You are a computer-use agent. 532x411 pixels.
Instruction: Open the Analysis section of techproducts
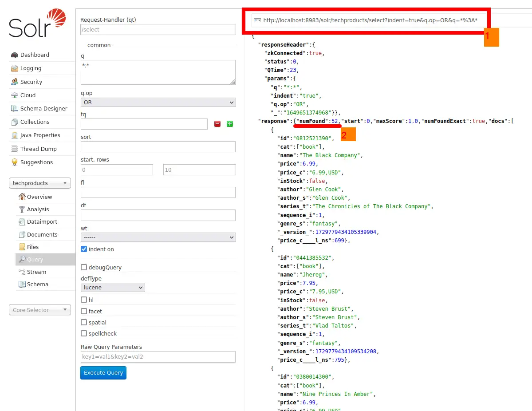tap(38, 209)
